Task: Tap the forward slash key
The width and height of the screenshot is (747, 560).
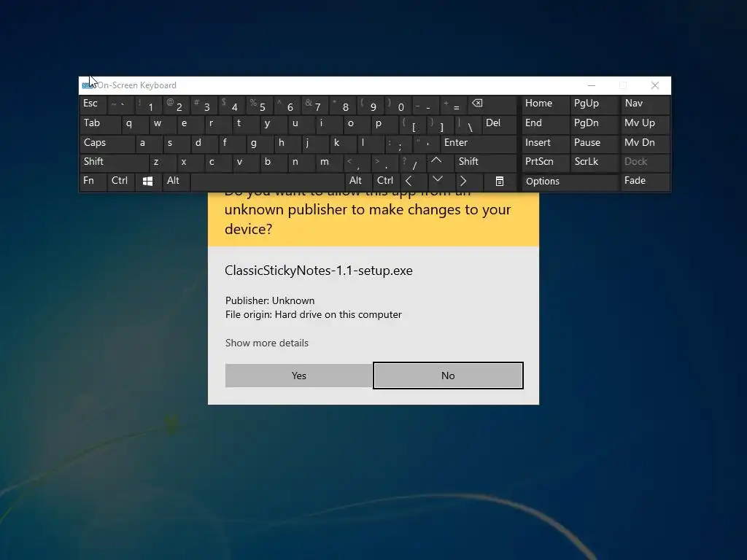Action: click(x=413, y=163)
